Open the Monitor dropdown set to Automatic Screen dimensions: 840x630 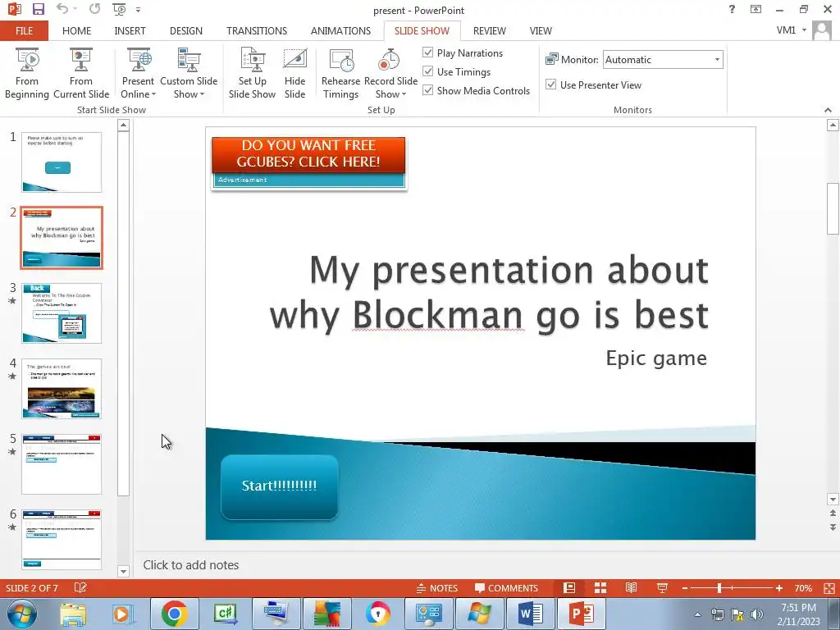pyautogui.click(x=663, y=59)
